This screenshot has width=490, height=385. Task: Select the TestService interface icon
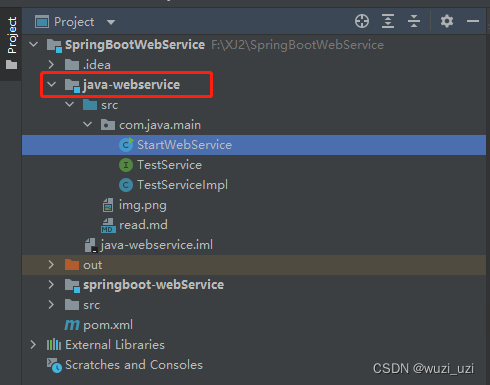click(x=126, y=165)
